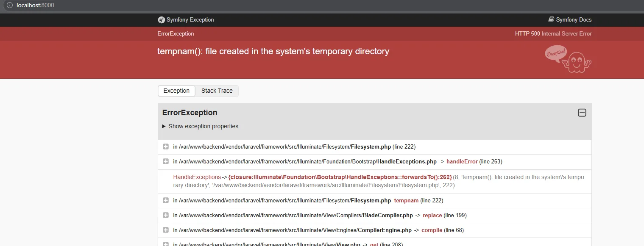Screen dimensions: 644x246
Task: Click the ErrorException heading in gray panel
Action: pyautogui.click(x=190, y=113)
